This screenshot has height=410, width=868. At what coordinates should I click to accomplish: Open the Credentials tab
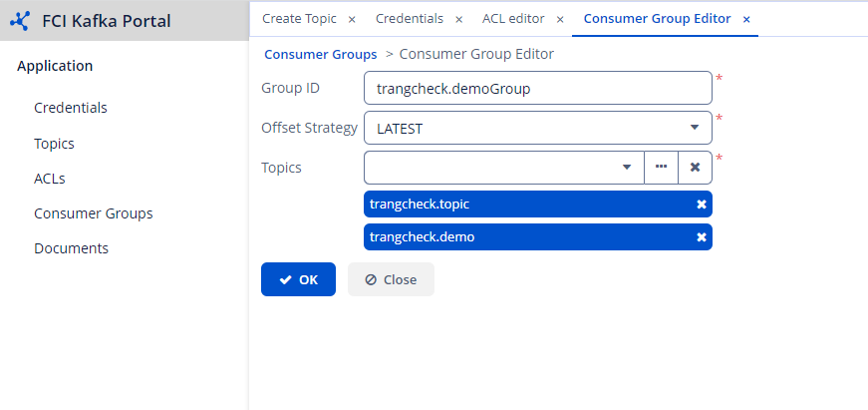(x=410, y=19)
